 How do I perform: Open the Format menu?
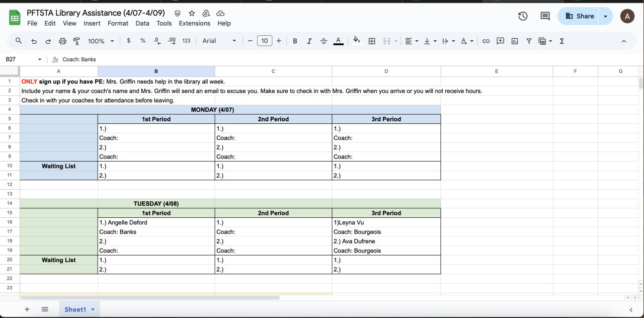click(118, 23)
